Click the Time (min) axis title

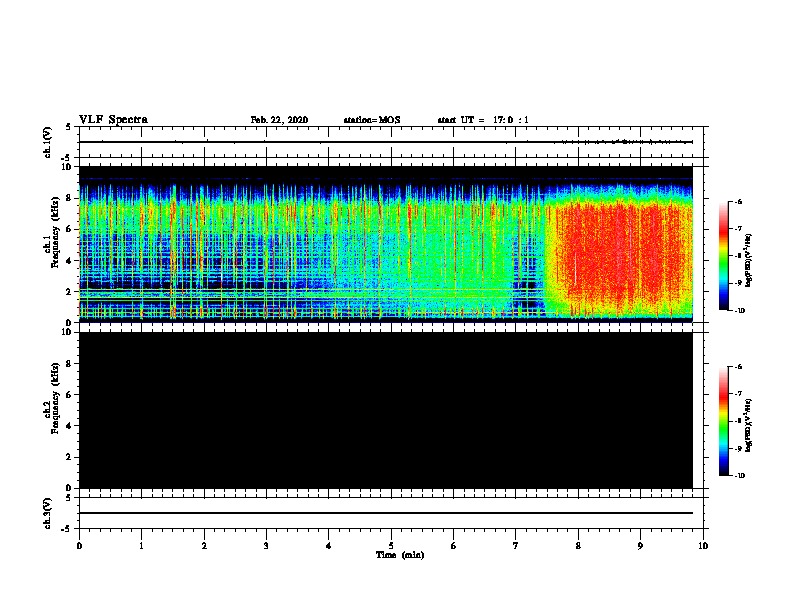400,555
